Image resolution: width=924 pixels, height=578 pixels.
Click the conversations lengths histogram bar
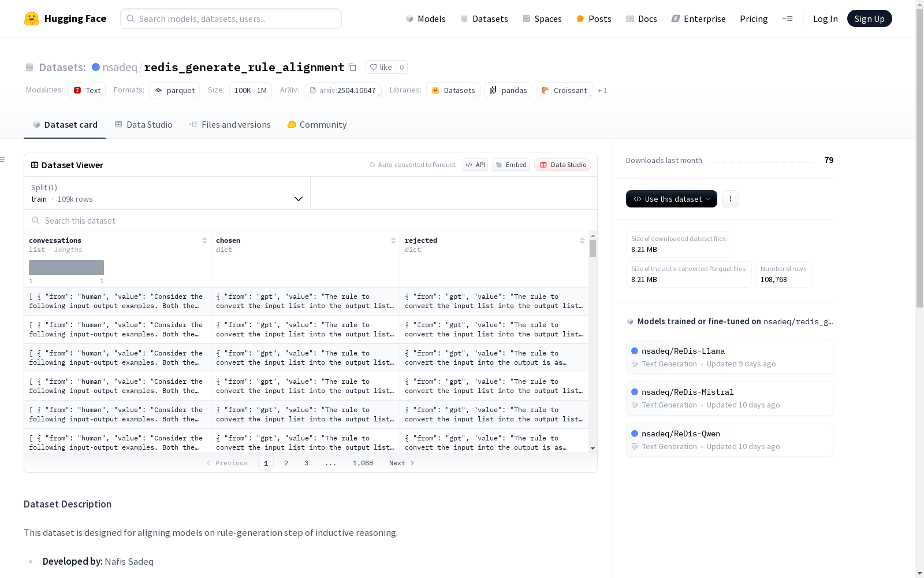click(x=66, y=268)
